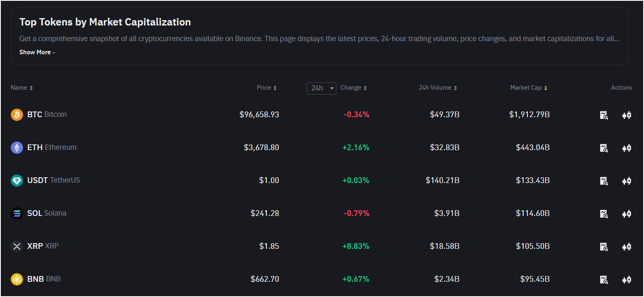Open the BNB token name link
644x297 pixels.
point(44,279)
